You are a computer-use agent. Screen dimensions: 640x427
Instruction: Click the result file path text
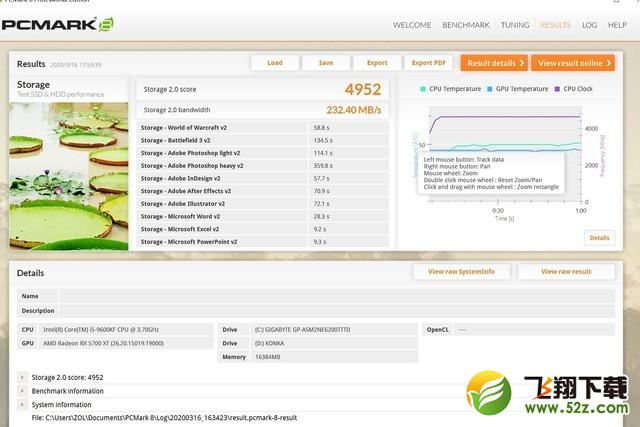tap(164, 418)
